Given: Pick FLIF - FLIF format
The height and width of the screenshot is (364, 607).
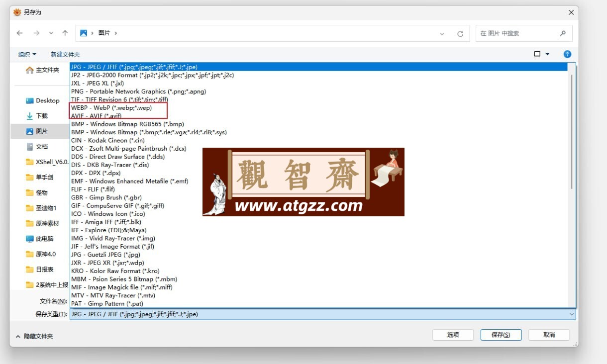Looking at the screenshot, I should coord(319,189).
